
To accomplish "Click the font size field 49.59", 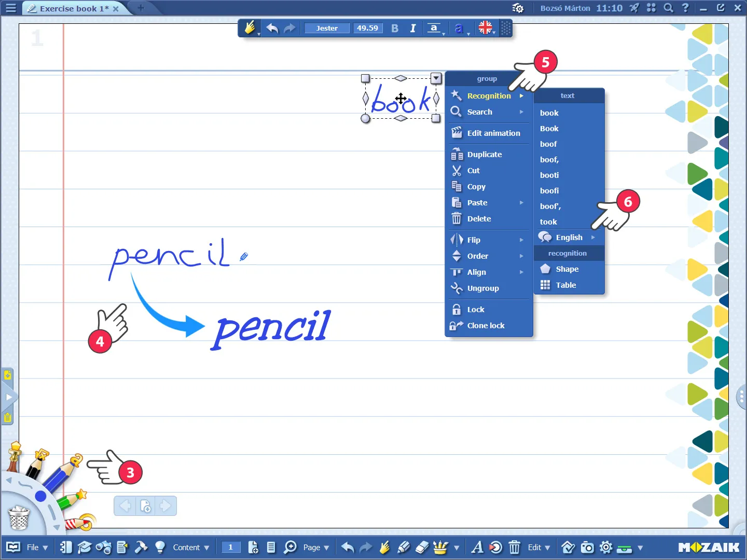I will point(367,29).
